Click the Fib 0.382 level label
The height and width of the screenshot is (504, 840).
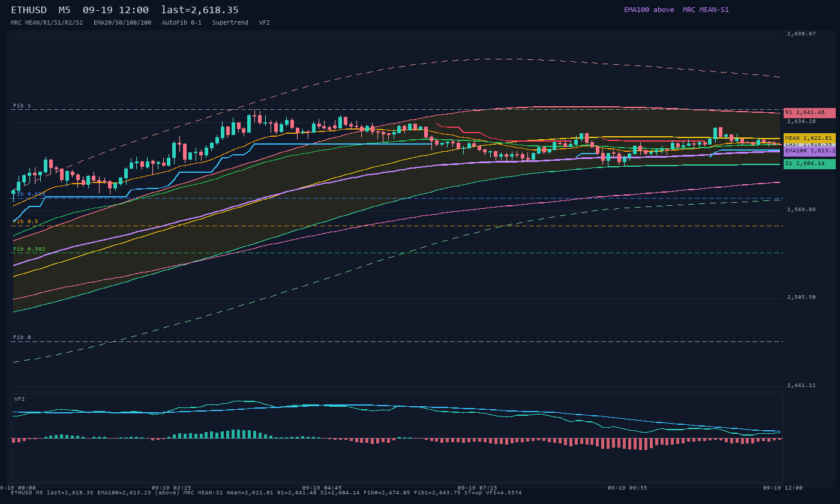point(29,249)
